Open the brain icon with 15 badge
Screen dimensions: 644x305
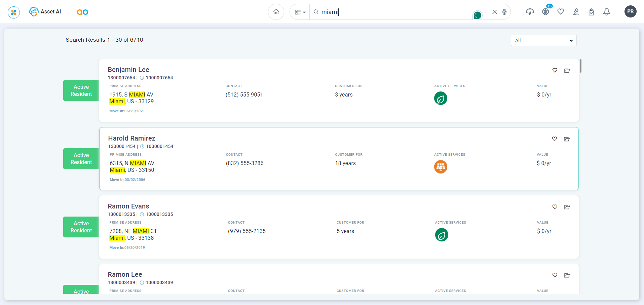[x=545, y=12]
